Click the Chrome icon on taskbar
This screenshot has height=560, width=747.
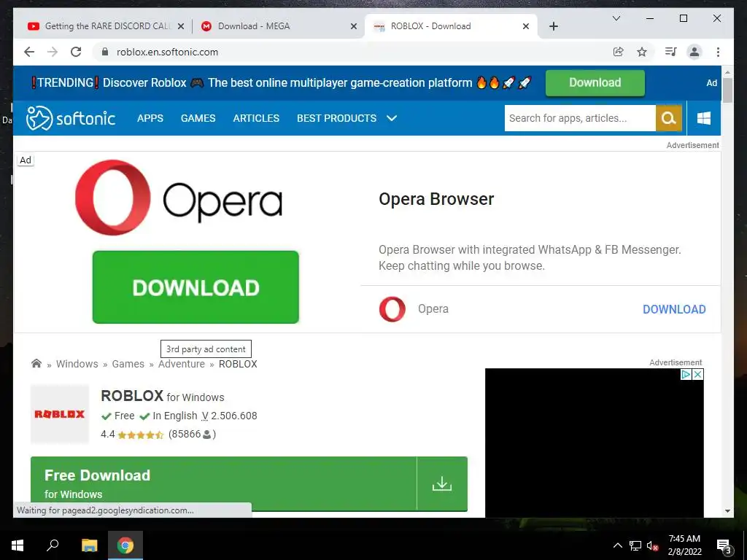pyautogui.click(x=125, y=545)
